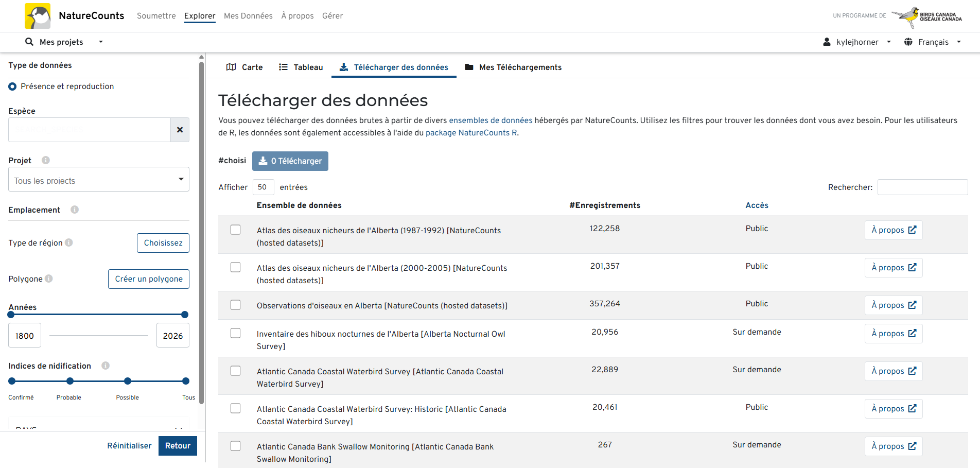Image resolution: width=980 pixels, height=468 pixels.
Task: Open the Tous les projects dropdown
Action: (x=98, y=180)
